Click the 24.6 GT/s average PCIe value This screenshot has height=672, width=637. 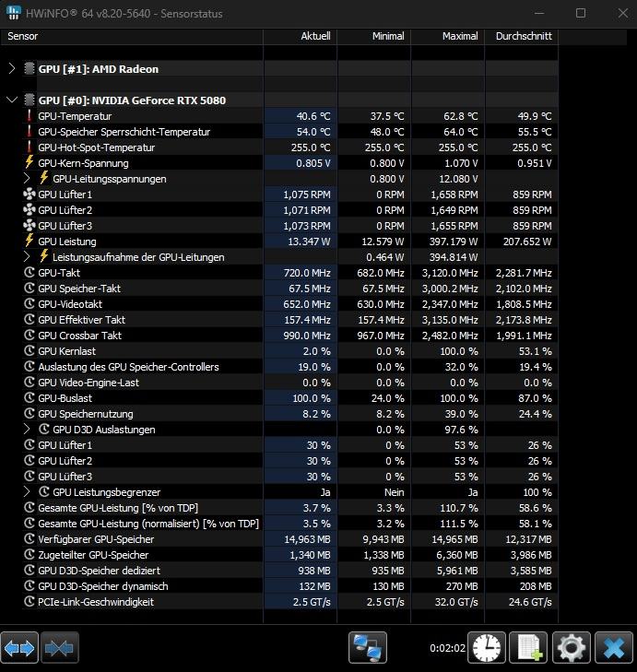(530, 602)
